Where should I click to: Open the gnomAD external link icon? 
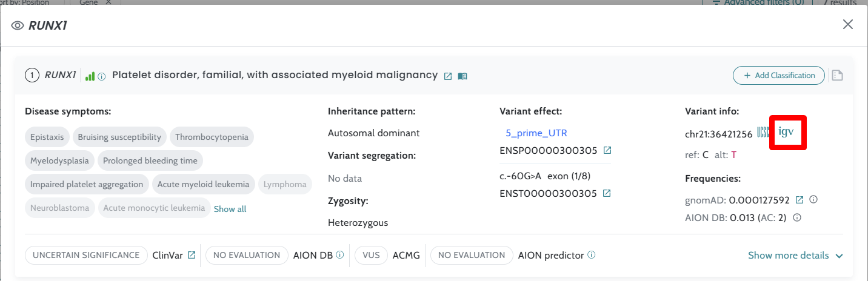click(x=800, y=200)
